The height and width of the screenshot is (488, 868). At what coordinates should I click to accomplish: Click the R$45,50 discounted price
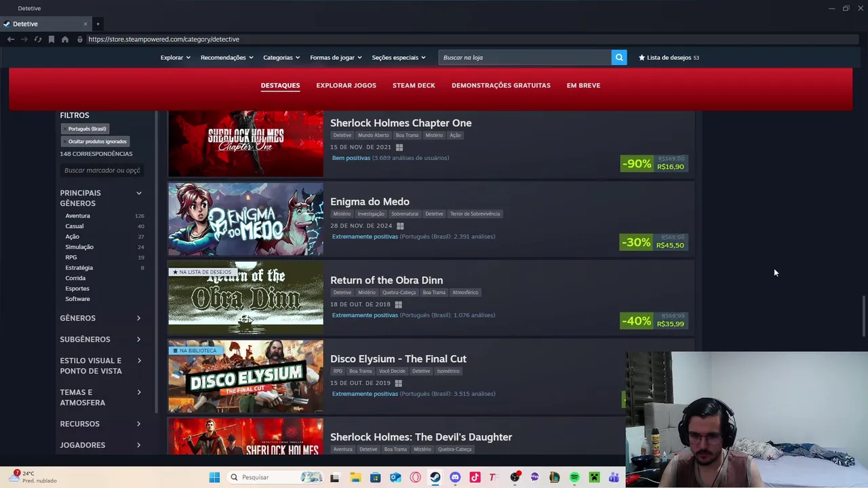[x=670, y=245]
